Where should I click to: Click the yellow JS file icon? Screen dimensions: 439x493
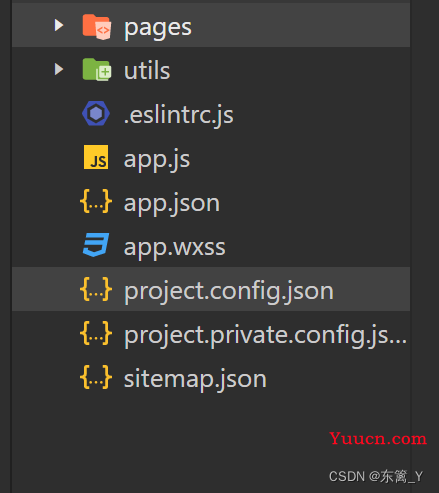[x=96, y=157]
